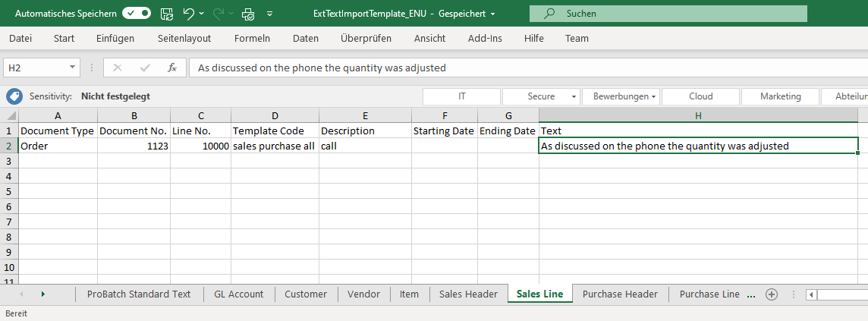Click cell 'sales purchase all'
The image size is (868, 321).
(275, 146)
